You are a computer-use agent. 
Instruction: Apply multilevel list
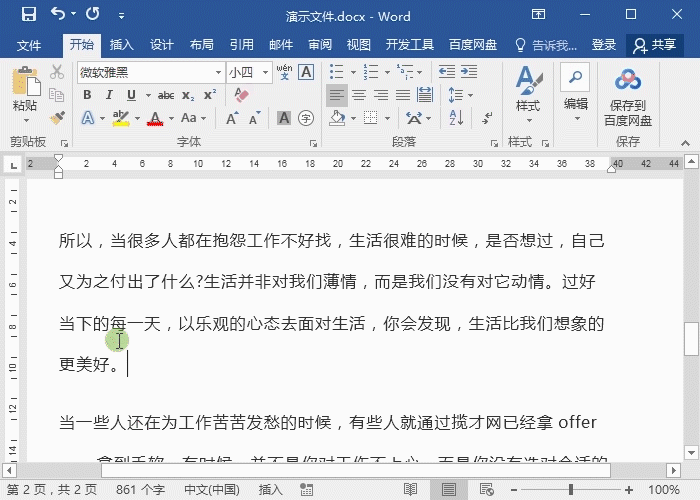pyautogui.click(x=405, y=71)
